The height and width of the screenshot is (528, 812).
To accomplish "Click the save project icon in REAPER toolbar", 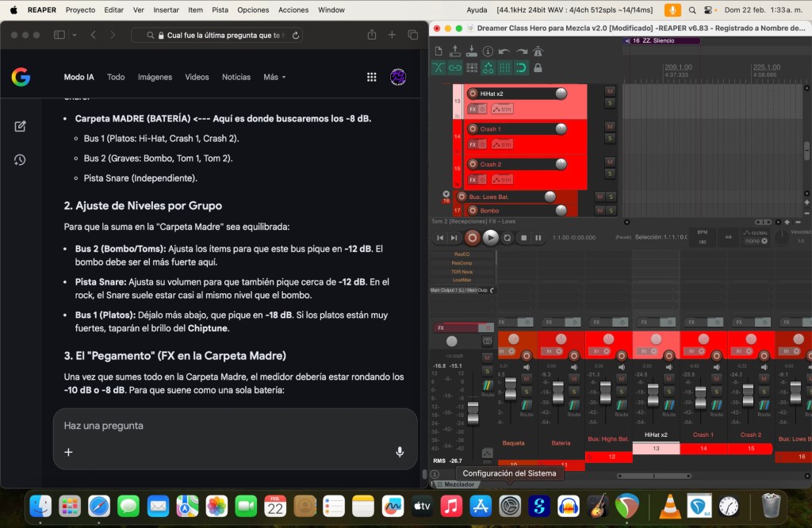I will (x=473, y=52).
